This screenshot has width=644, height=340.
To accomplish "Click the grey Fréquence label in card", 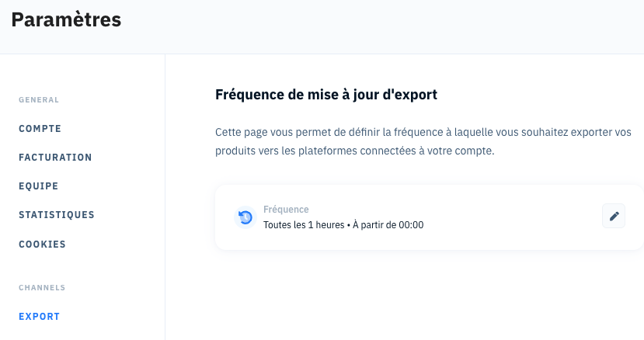I will coord(286,210).
